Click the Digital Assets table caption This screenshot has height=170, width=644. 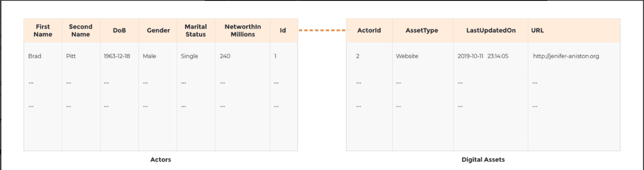[x=483, y=160]
